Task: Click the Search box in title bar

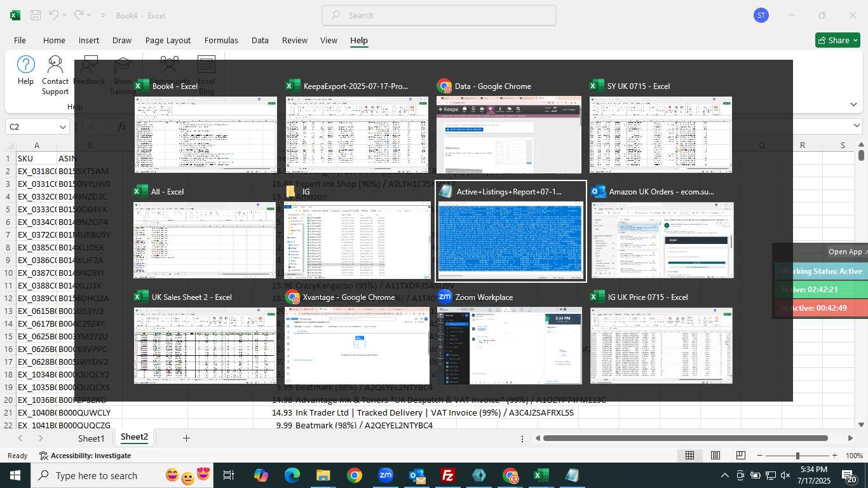Action: click(x=439, y=15)
